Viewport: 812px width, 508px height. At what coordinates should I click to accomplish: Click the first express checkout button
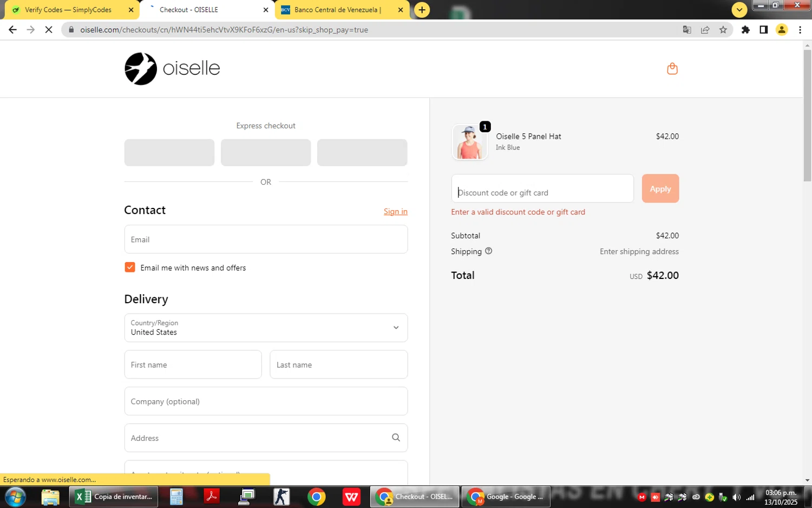(169, 152)
